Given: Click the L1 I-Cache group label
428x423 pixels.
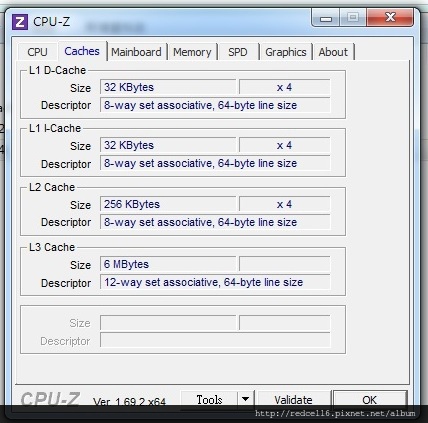Looking at the screenshot, I should point(55,128).
